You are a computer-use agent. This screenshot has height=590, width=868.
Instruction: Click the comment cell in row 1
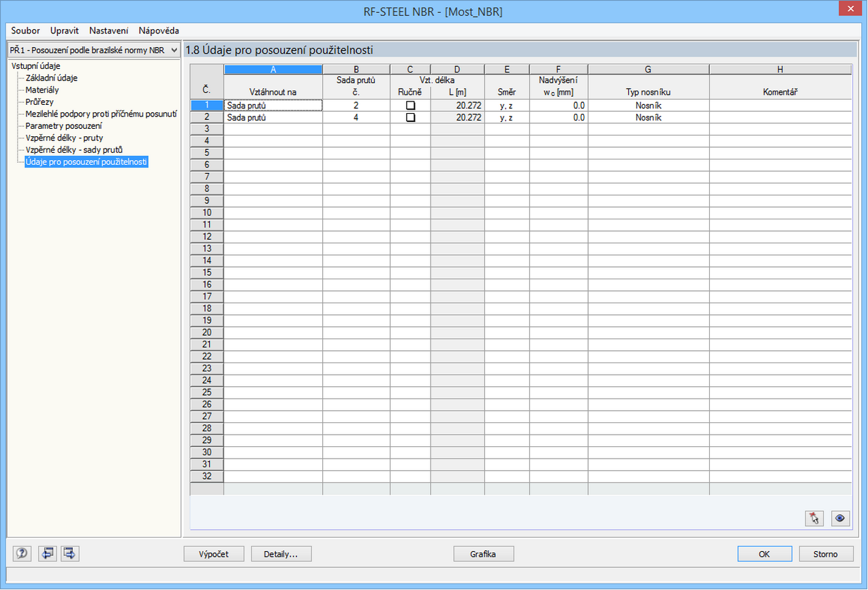781,106
